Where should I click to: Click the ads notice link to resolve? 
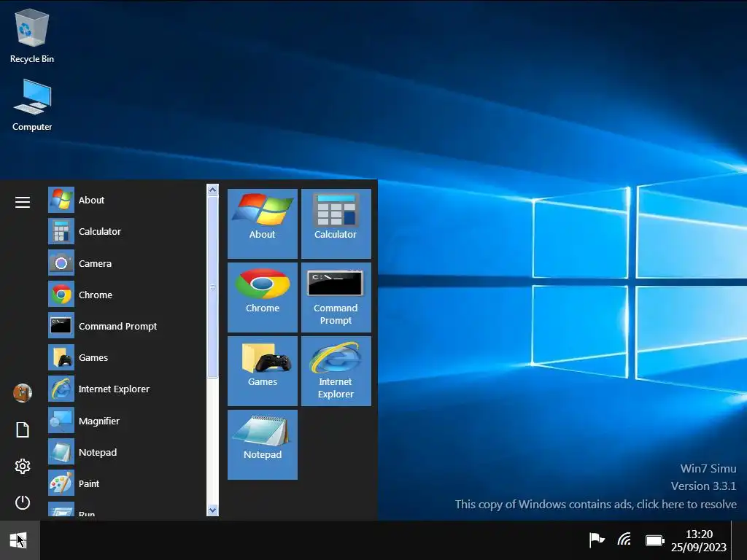(595, 505)
